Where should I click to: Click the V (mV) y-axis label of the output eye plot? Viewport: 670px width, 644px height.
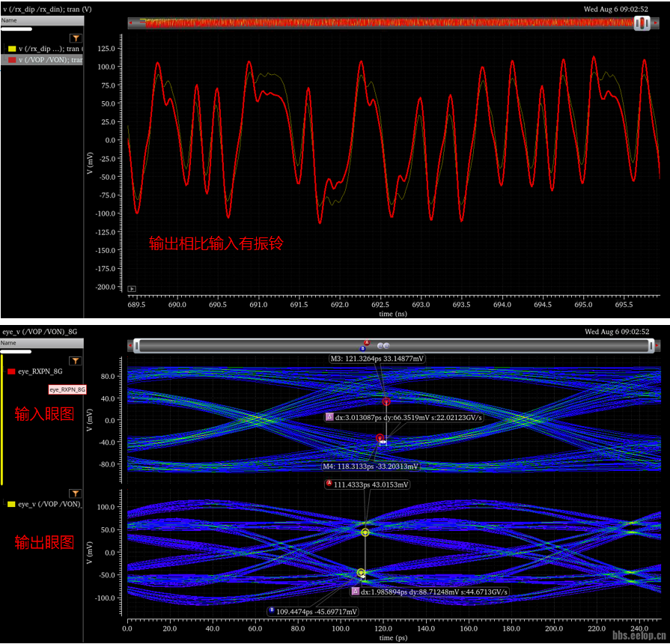pyautogui.click(x=89, y=553)
